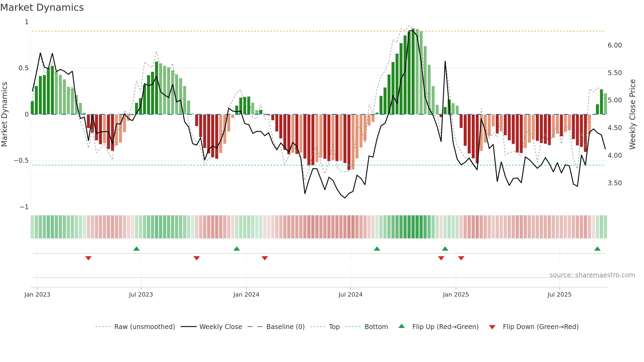
Task: Select the flip-down marker just after Jan 2025 tick
Action: point(461,258)
